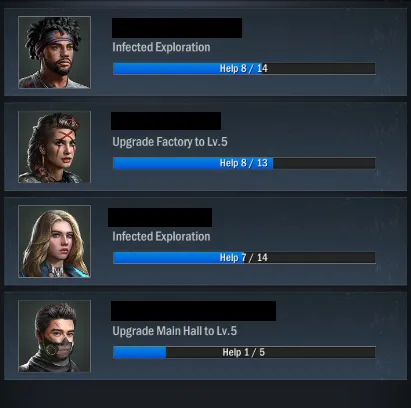Click the redacted name above Upgrade Factory

tap(166, 121)
